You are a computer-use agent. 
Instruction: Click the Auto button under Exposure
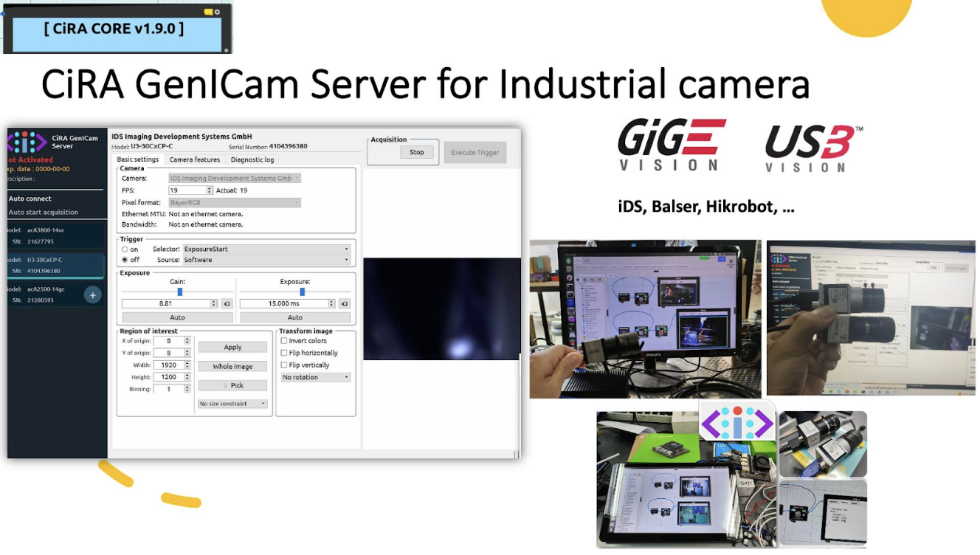295,317
